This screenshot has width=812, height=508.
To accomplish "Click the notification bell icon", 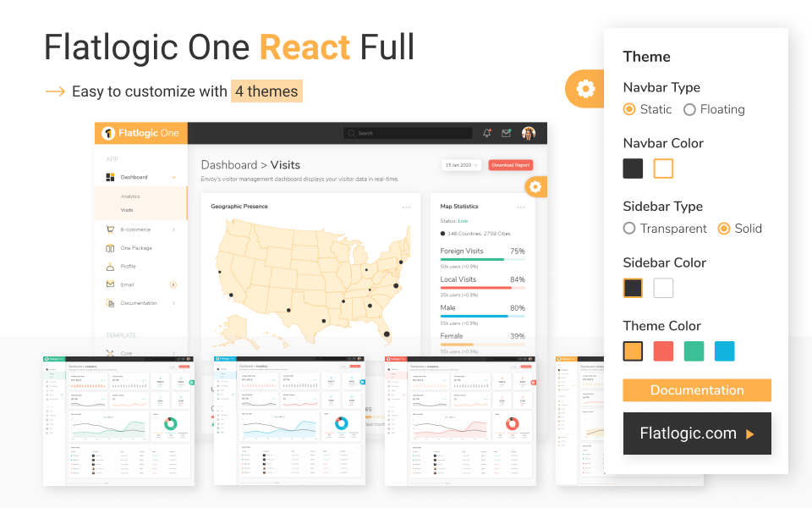I will 487,133.
